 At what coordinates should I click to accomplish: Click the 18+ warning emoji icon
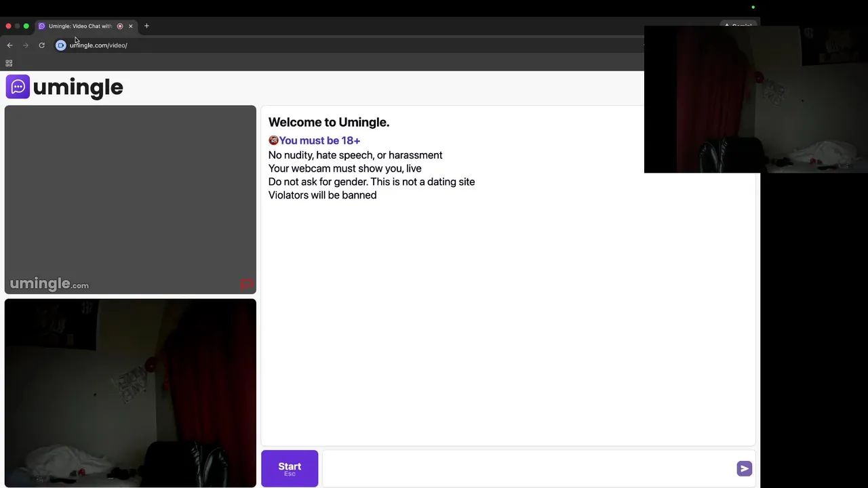tap(273, 140)
